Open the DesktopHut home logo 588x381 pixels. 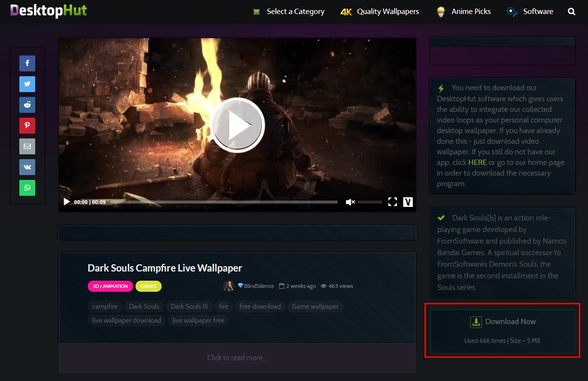[x=49, y=11]
